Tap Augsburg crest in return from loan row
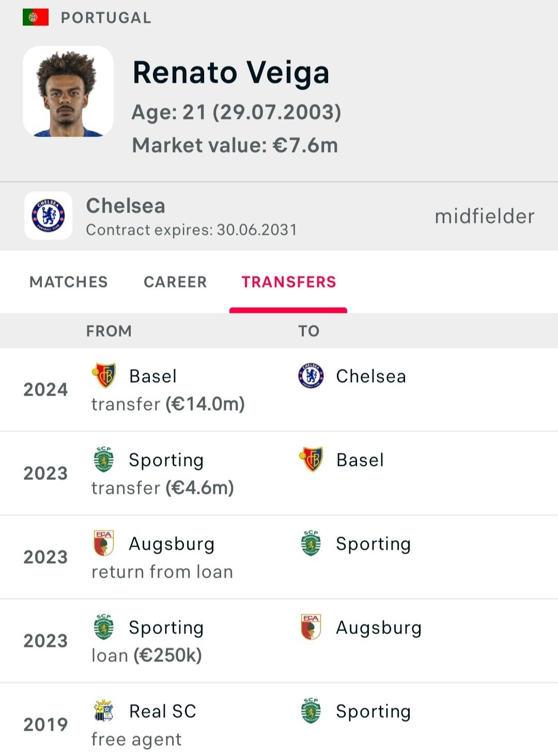Image resolution: width=558 pixels, height=756 pixels. click(x=104, y=543)
